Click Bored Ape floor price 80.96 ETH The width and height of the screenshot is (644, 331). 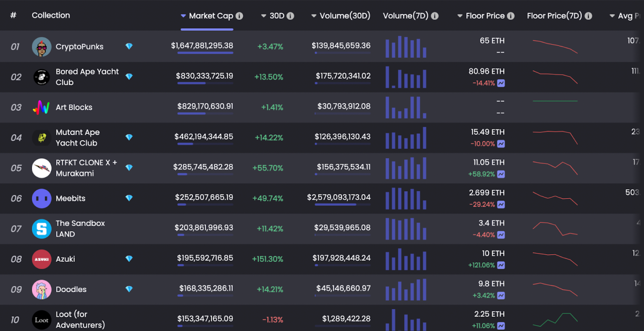[x=487, y=71]
